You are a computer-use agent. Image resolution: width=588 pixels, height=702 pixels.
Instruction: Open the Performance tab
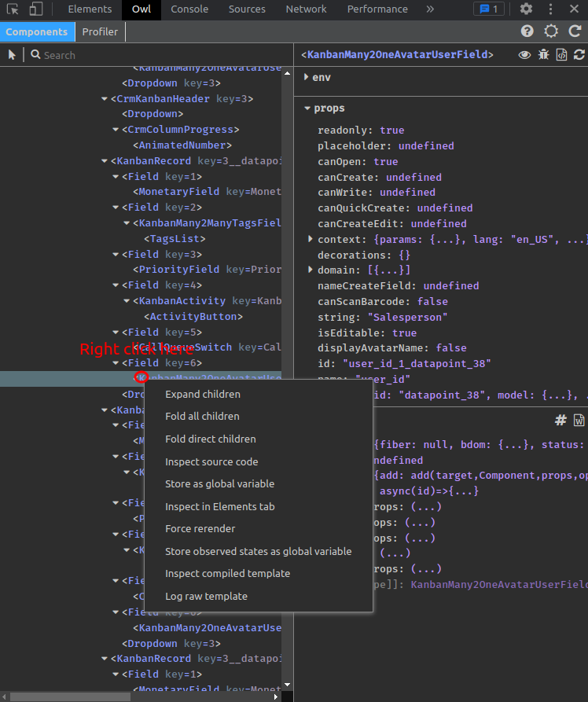tap(377, 9)
